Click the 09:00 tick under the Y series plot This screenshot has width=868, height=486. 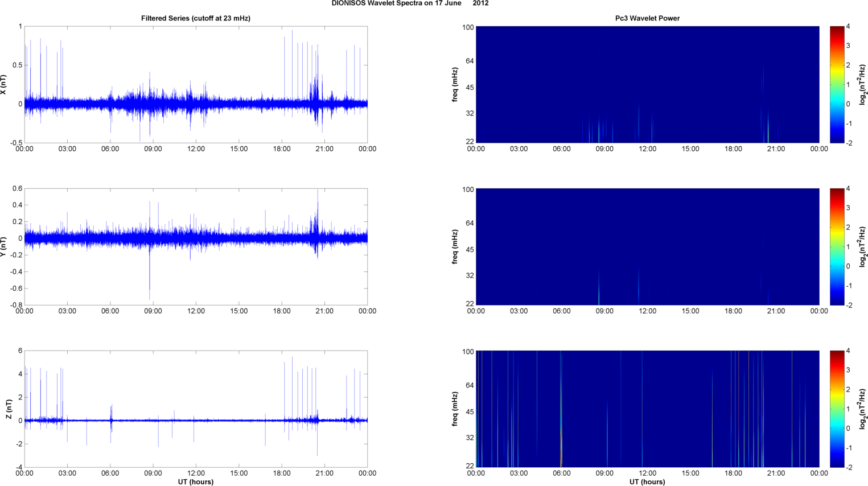pyautogui.click(x=153, y=311)
